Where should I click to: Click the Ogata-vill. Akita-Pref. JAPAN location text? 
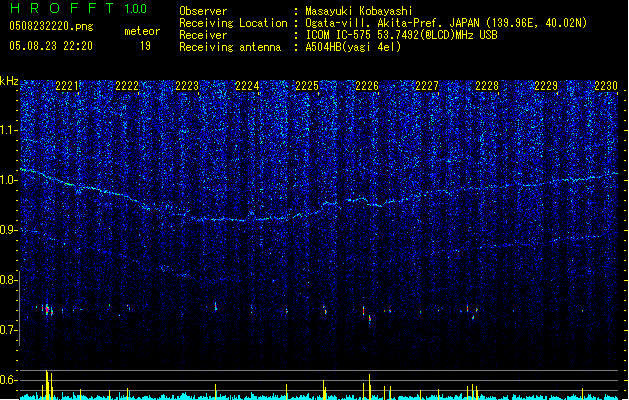446,23
